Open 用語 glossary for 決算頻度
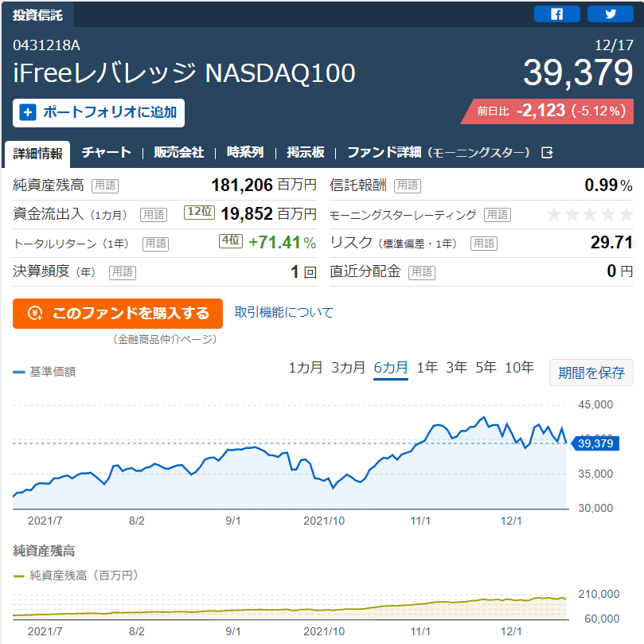The image size is (644, 644). click(123, 272)
